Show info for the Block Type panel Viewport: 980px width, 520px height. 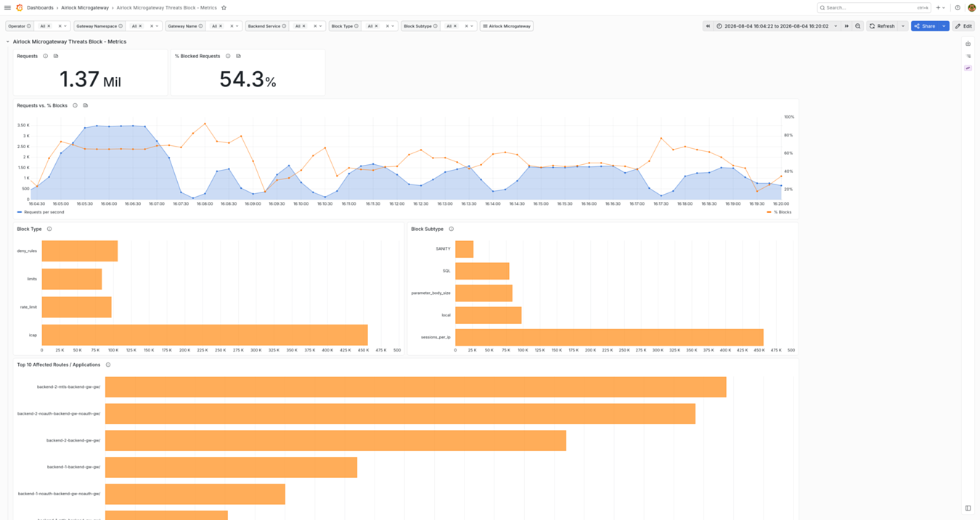(49, 229)
